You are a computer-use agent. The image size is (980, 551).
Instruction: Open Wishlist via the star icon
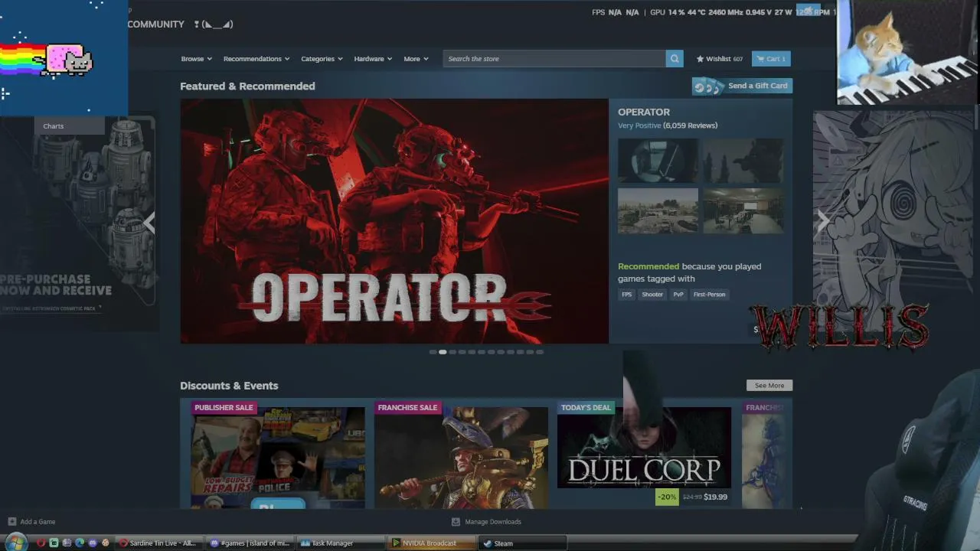point(700,59)
